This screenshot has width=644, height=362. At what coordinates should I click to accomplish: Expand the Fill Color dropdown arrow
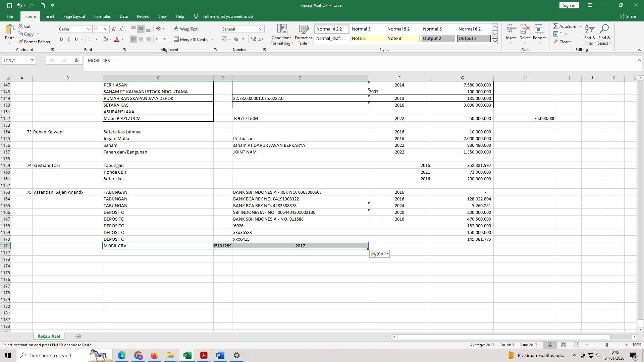[111, 39]
